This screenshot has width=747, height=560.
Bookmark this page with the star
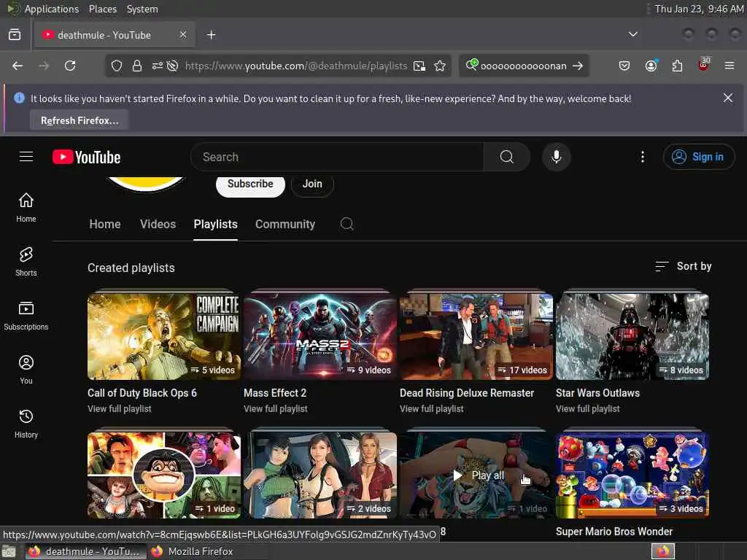click(440, 66)
